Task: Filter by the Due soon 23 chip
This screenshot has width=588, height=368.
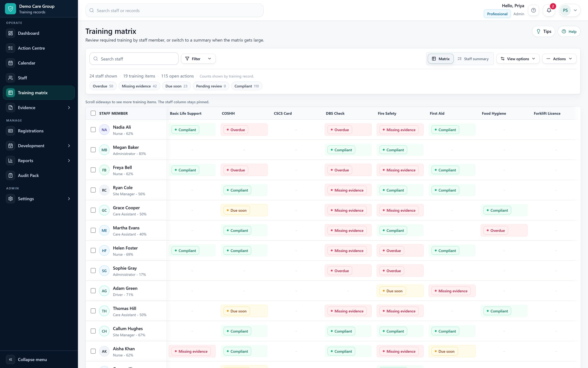Action: tap(176, 86)
